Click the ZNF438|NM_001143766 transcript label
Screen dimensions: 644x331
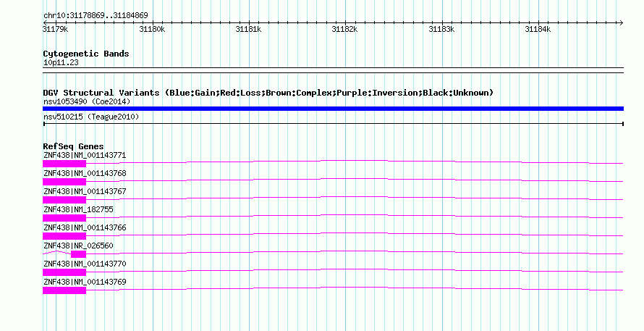click(85, 228)
